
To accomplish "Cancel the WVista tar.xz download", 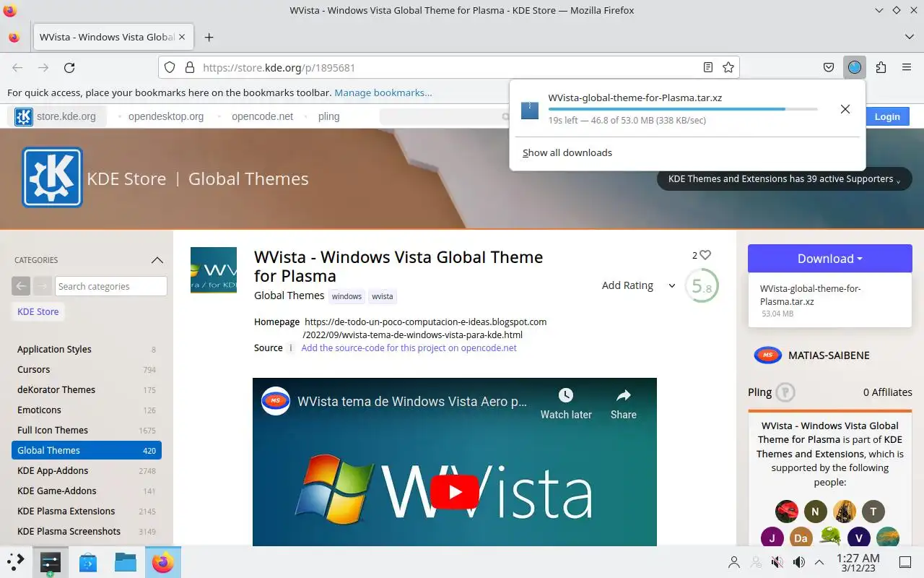I will tap(845, 109).
